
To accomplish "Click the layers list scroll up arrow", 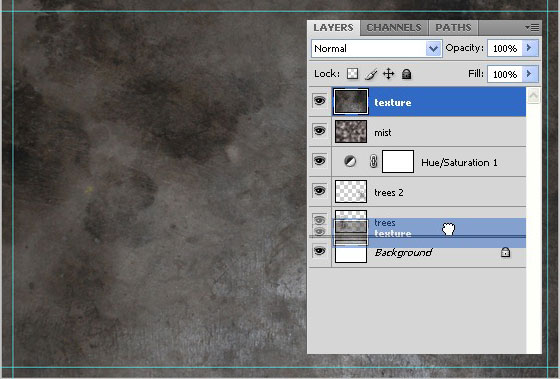I will click(x=533, y=96).
